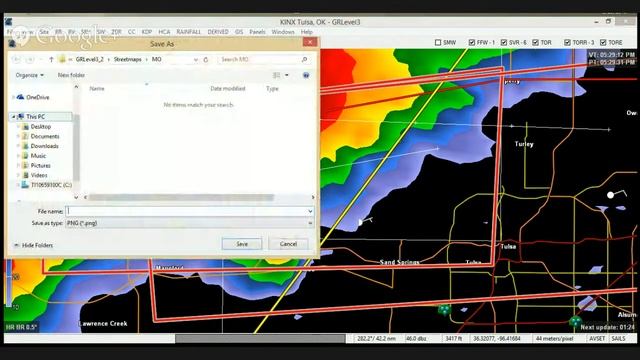Click the GRLevel3 app icon in title bar
Viewport: 640px width, 360px height.
point(9,22)
